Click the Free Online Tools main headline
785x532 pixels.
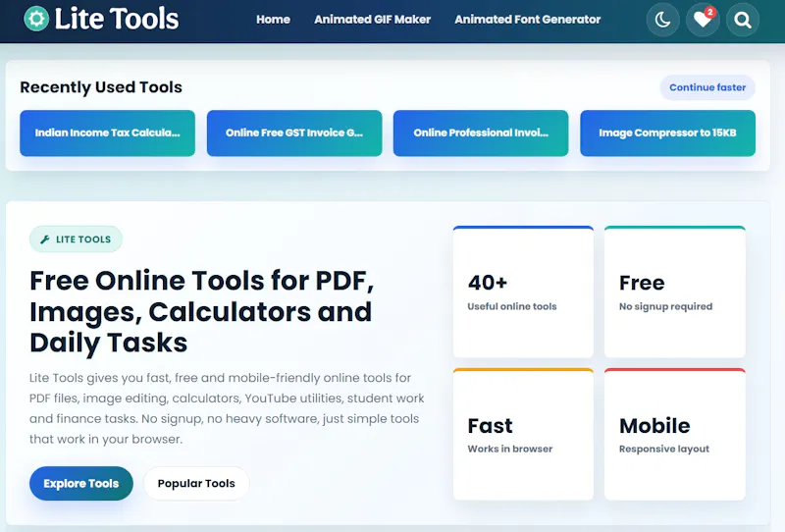202,311
